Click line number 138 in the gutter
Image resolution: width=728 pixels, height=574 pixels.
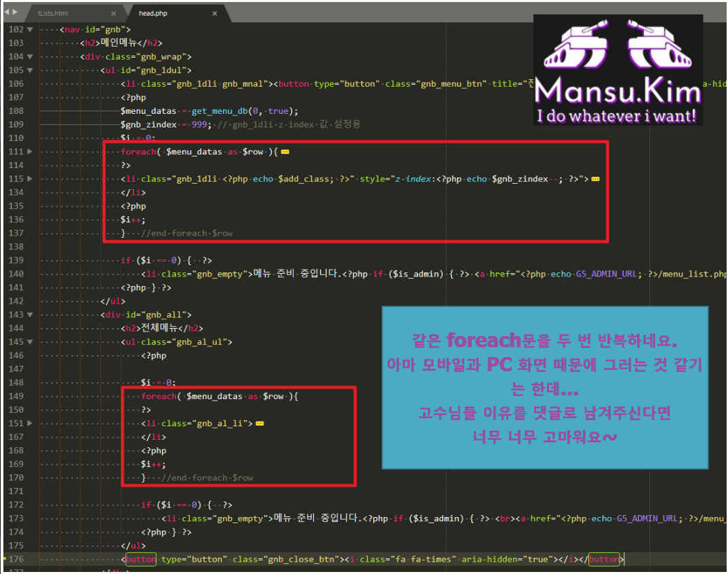(x=16, y=247)
